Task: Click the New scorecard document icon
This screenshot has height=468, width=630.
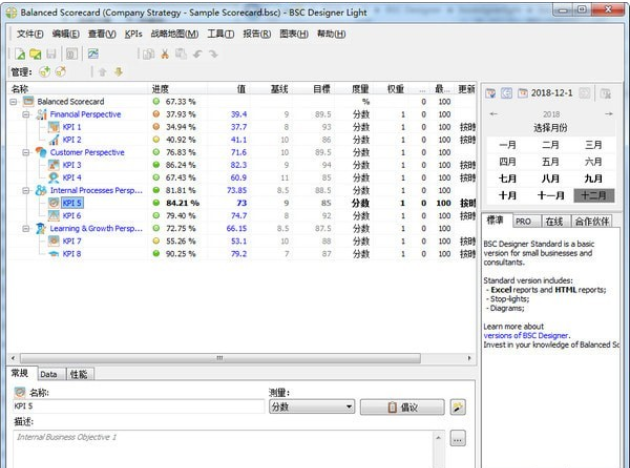Action: pyautogui.click(x=20, y=54)
